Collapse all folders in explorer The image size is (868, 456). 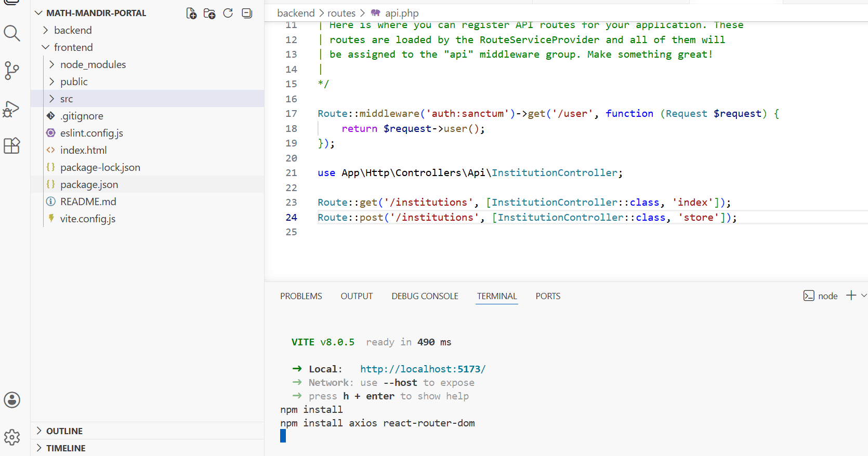pyautogui.click(x=247, y=13)
